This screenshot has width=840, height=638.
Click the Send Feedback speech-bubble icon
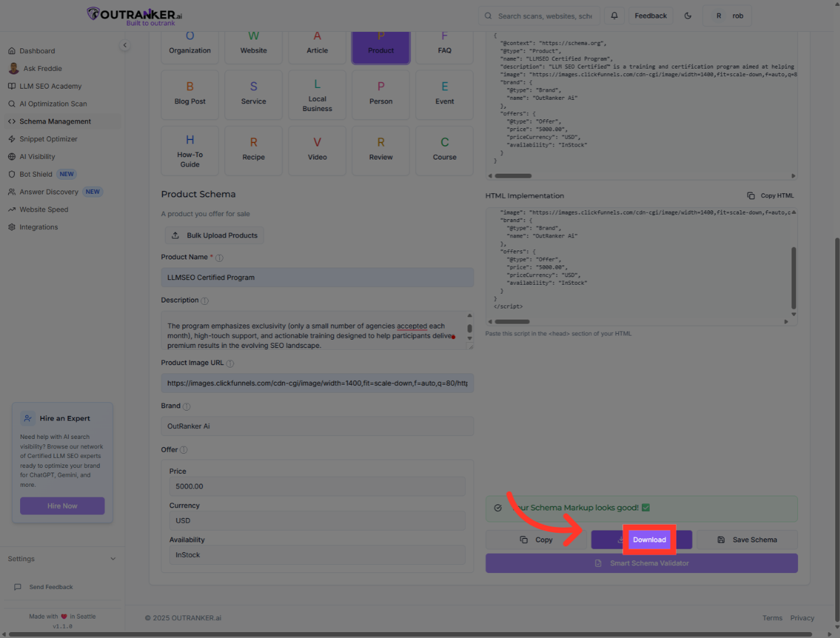point(18,587)
